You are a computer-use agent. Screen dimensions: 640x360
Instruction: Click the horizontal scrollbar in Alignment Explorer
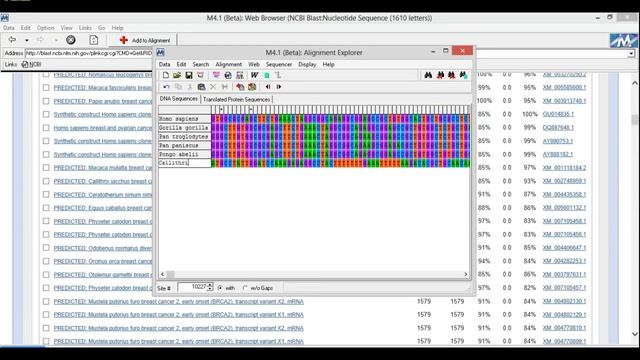pyautogui.click(x=314, y=274)
